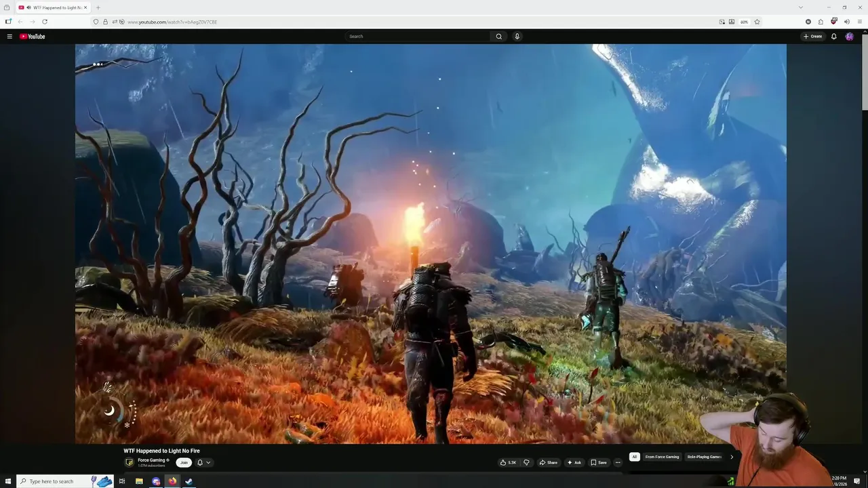The width and height of the screenshot is (868, 488).
Task: Toggle channel notification bell beside Join
Action: [x=200, y=463]
